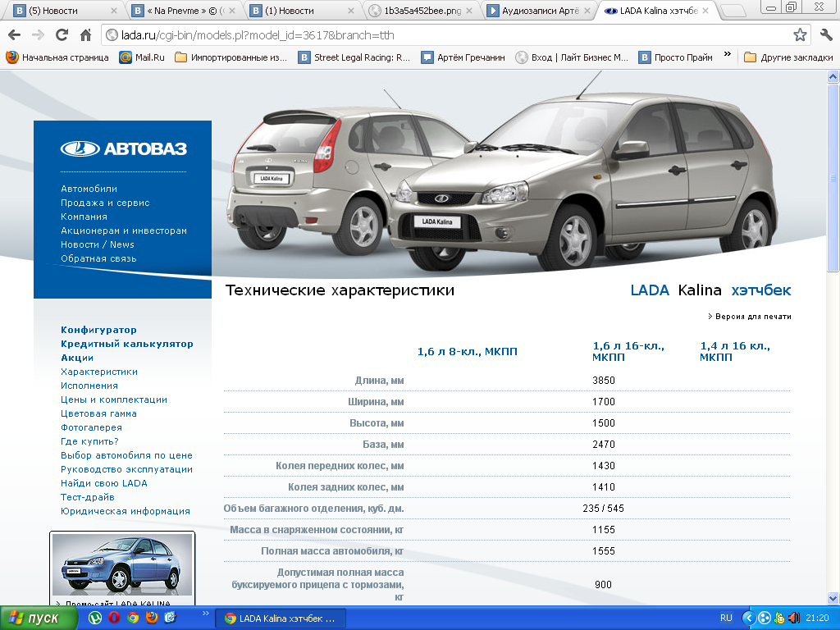Launch Chrome from quick launch
Viewport: 840px width, 630px height.
click(133, 618)
